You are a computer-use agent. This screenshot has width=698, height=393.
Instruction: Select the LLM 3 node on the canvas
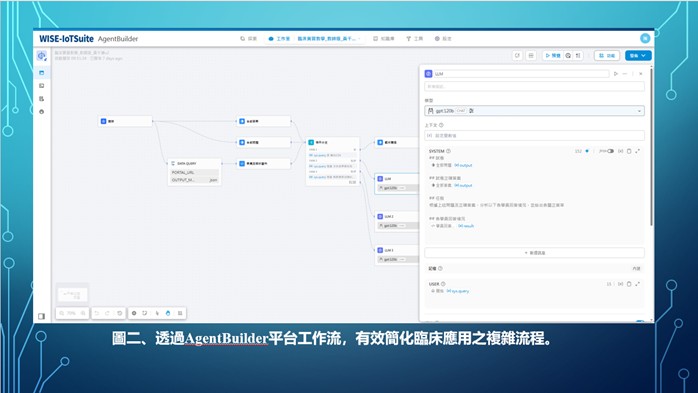(396, 255)
